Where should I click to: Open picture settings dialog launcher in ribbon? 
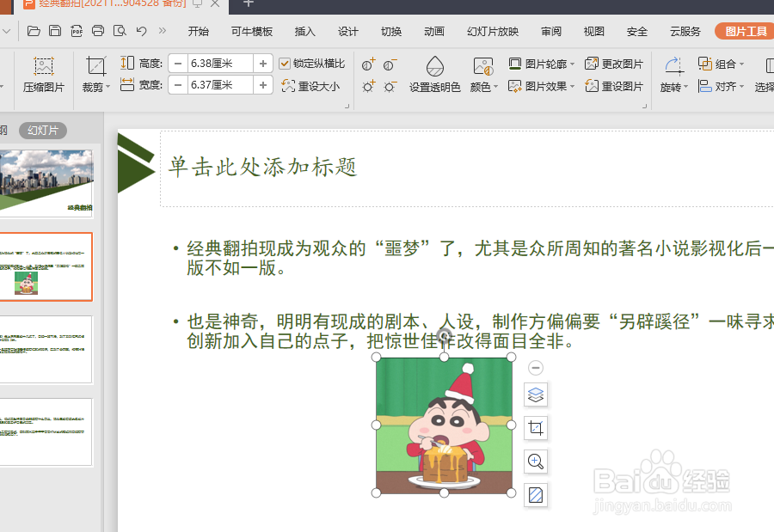[x=644, y=106]
